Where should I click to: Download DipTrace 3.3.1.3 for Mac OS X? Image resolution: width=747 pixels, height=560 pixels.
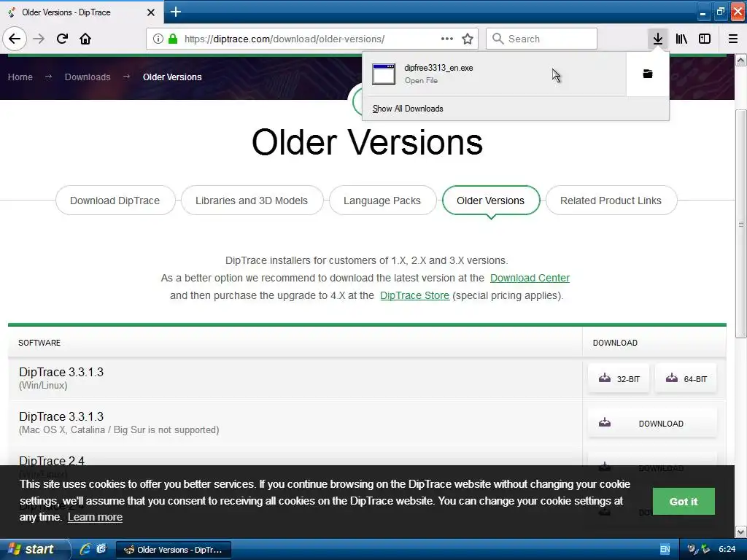652,424
